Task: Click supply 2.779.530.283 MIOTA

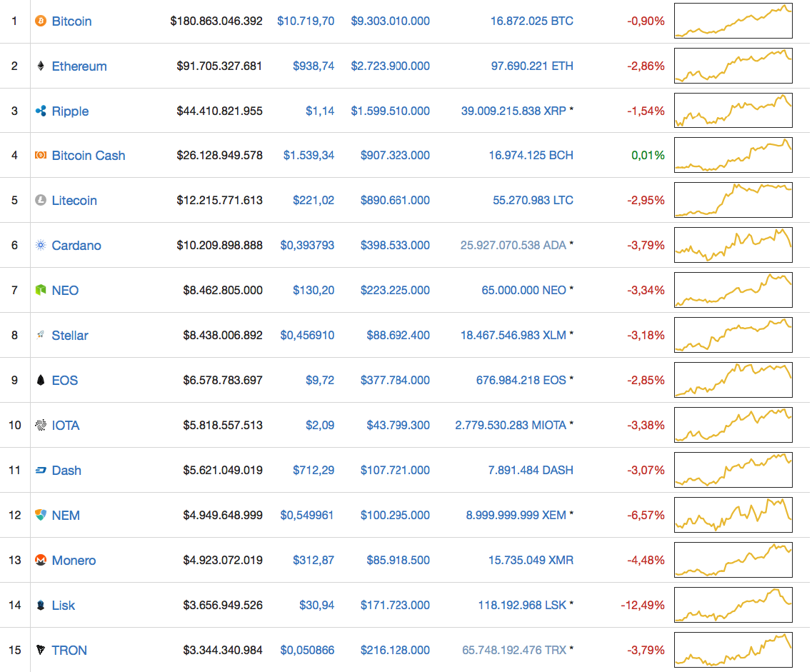Action: [511, 426]
